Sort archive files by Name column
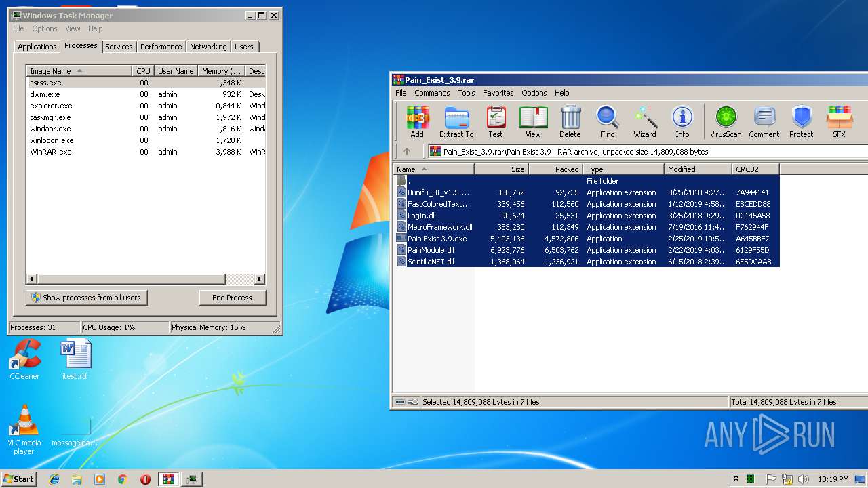Image resolution: width=868 pixels, height=488 pixels. tap(434, 169)
